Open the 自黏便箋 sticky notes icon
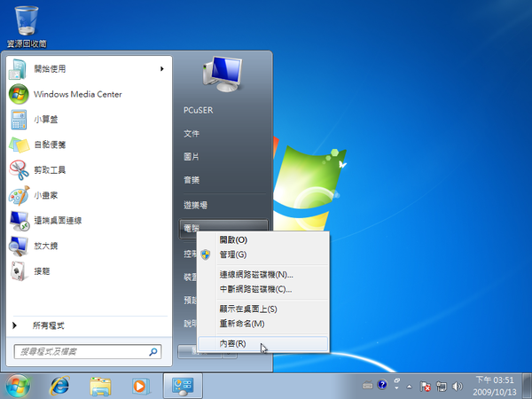The width and height of the screenshot is (532, 399). (x=19, y=145)
